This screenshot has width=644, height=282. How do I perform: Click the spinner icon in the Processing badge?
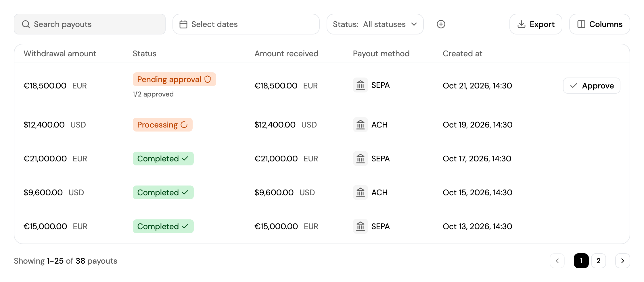tap(184, 125)
